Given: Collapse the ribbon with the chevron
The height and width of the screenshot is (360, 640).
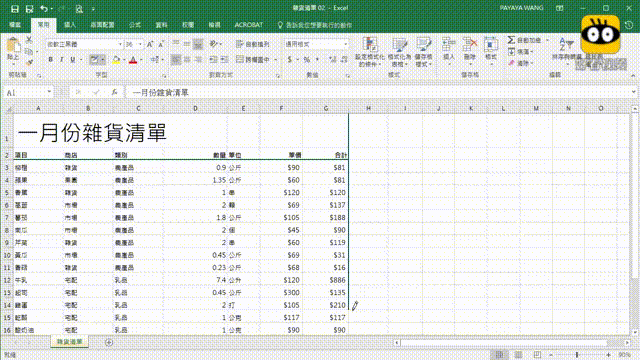Looking at the screenshot, I should tap(633, 76).
